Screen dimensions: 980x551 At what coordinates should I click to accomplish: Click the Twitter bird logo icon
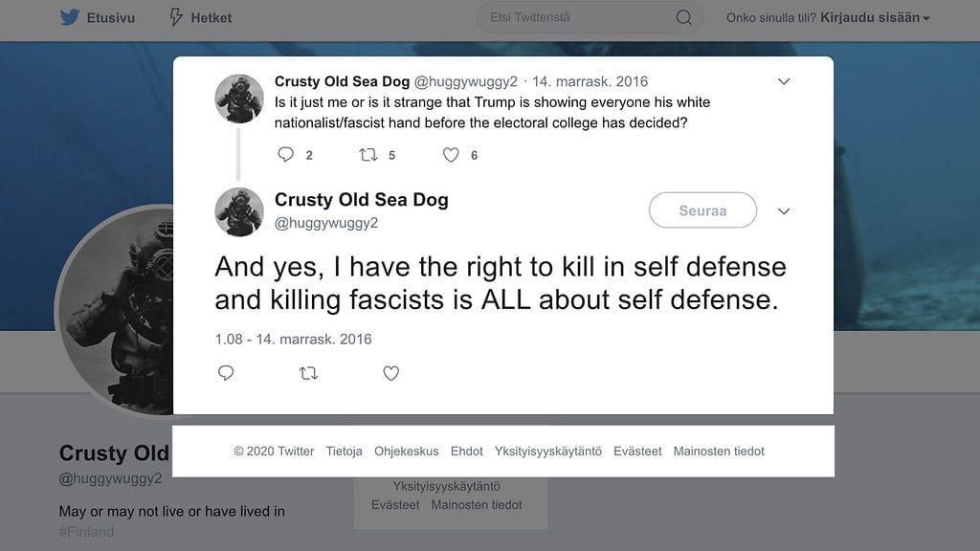click(69, 17)
